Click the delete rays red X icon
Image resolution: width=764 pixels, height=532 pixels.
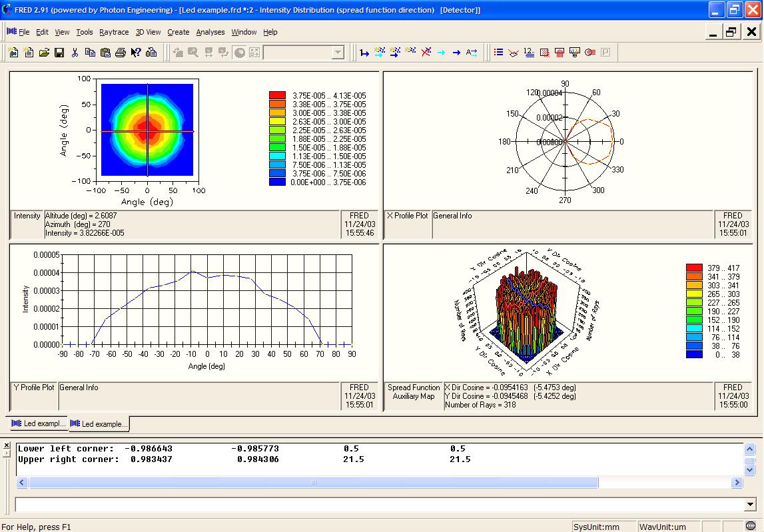pos(426,52)
